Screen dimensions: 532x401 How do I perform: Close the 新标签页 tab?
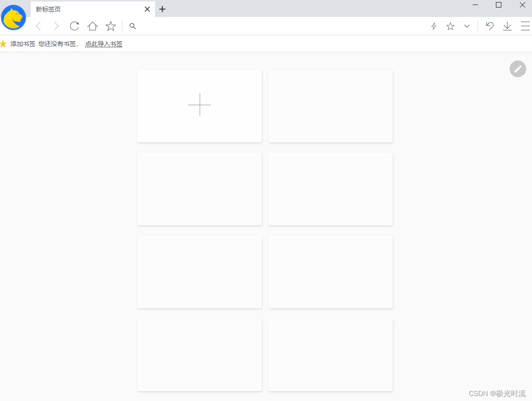[x=147, y=9]
